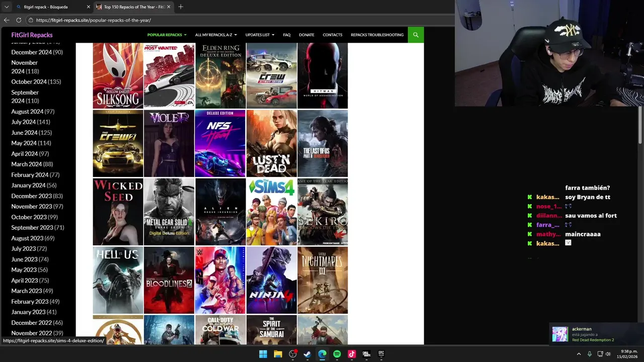Open the Hell Is Us cover

point(118,280)
